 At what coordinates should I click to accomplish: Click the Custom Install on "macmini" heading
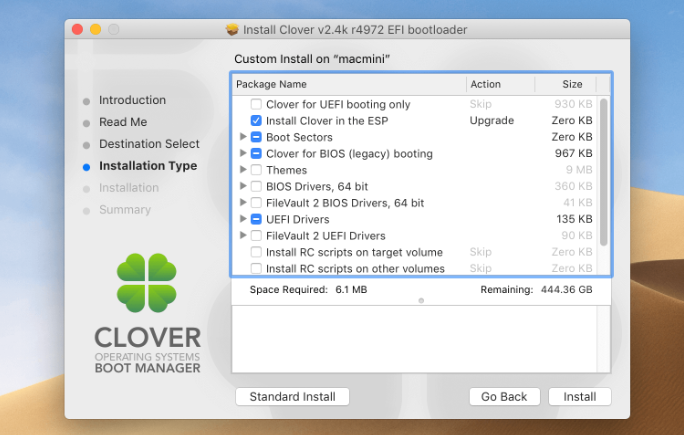click(x=312, y=59)
